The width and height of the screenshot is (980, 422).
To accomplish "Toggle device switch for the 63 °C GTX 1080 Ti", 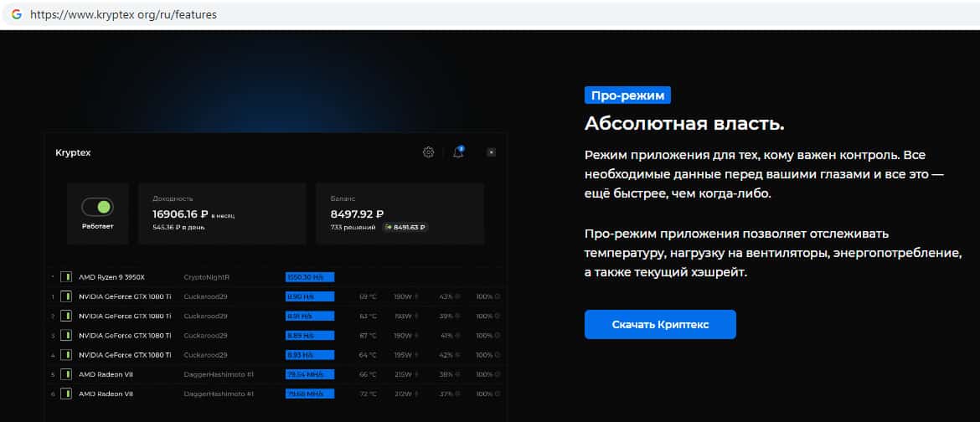I will 65,316.
